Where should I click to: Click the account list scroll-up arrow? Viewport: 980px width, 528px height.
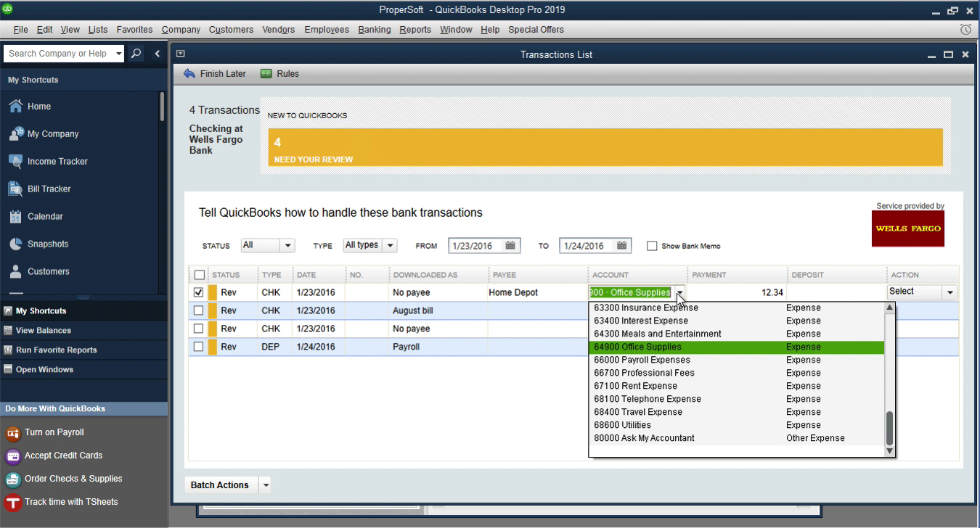(890, 308)
